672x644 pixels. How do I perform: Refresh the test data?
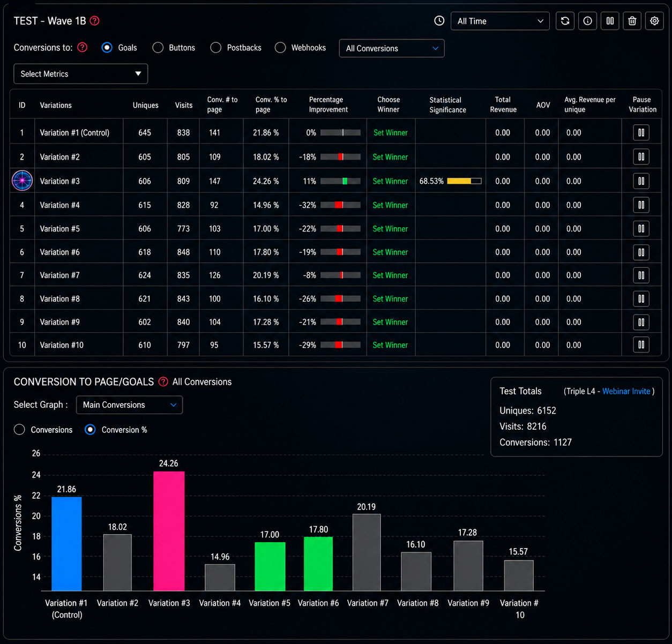click(565, 21)
